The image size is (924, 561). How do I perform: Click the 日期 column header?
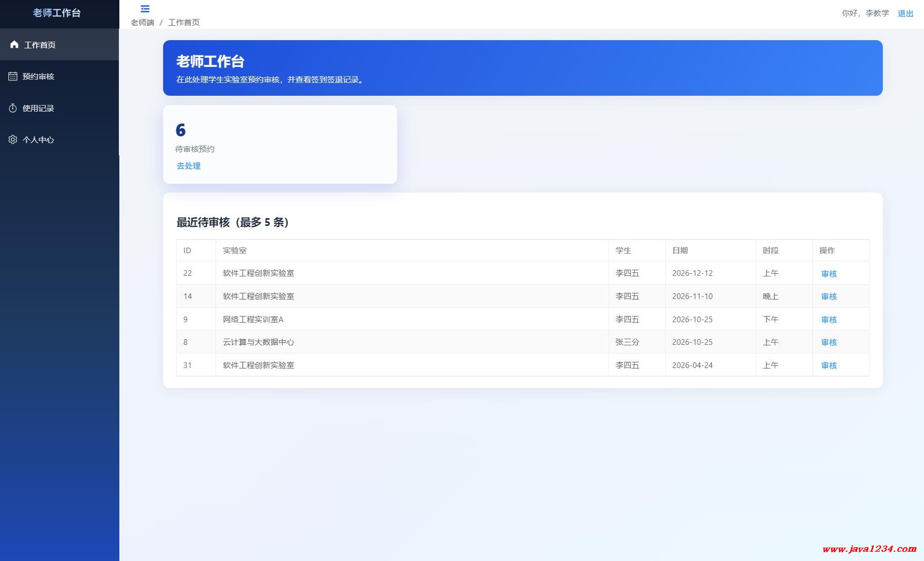[x=680, y=250]
